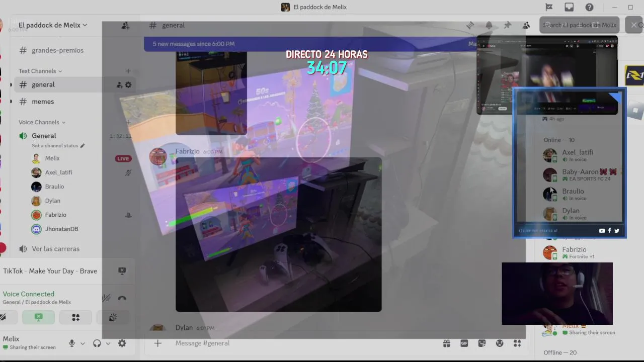
Task: Invite people to the general channel icon
Action: pyautogui.click(x=119, y=85)
